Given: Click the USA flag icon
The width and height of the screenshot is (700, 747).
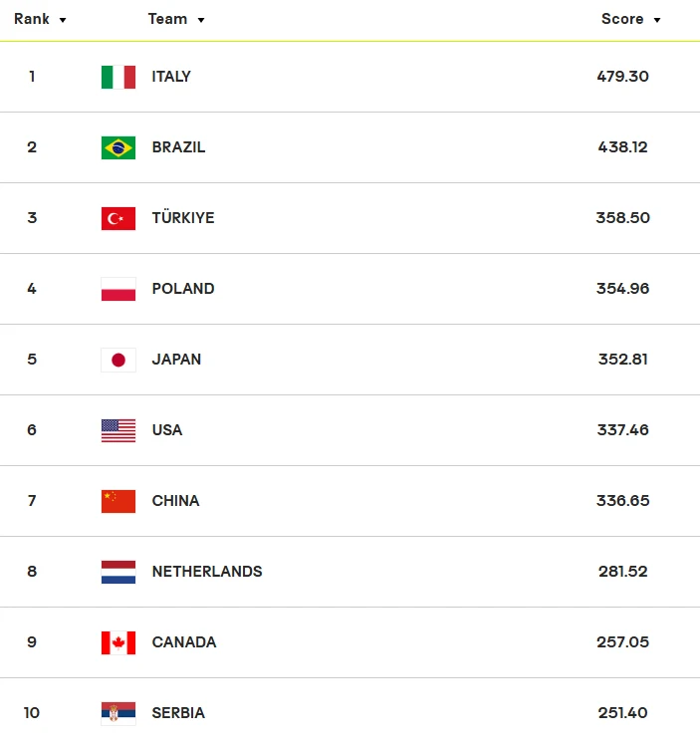Looking at the screenshot, I should tap(118, 430).
